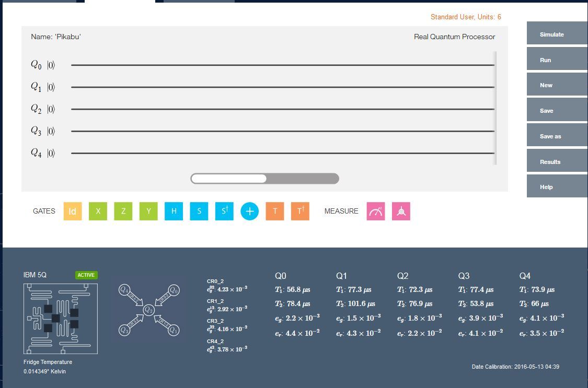Select the green Z gate
The image size is (588, 388).
pos(123,211)
